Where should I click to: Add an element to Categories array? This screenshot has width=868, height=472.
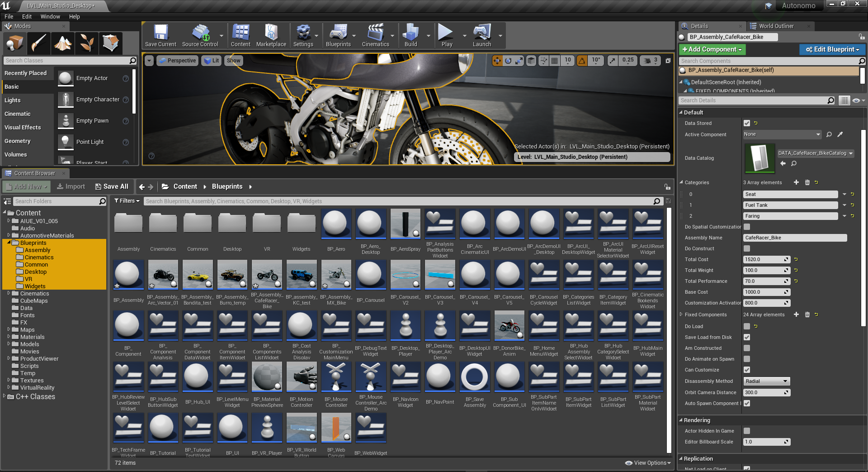click(x=796, y=182)
